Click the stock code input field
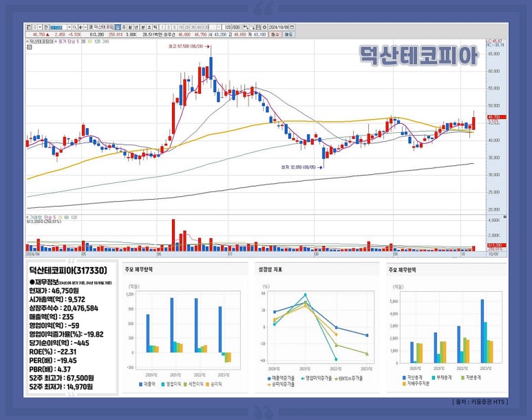 tap(58, 27)
